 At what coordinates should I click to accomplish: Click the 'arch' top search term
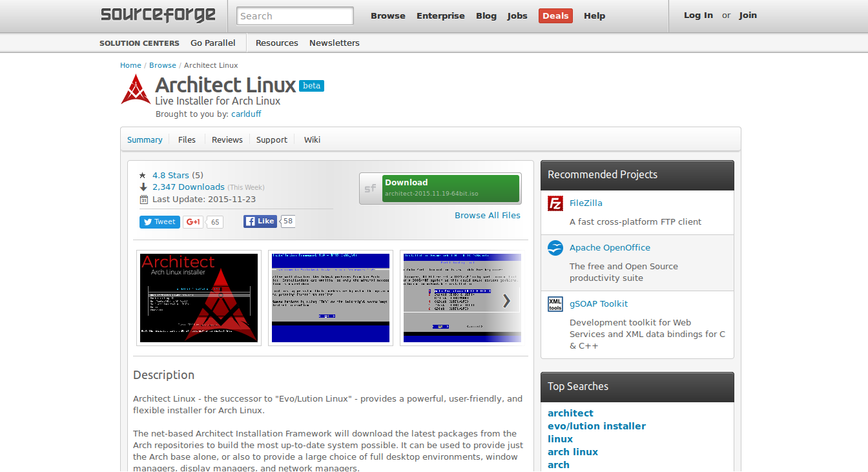click(x=559, y=465)
